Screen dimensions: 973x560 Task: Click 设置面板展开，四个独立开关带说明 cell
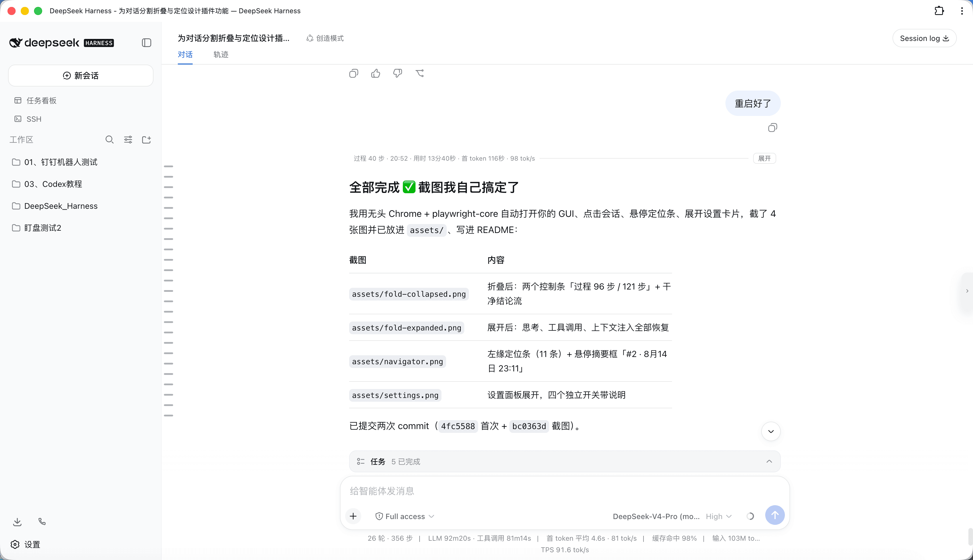pyautogui.click(x=556, y=395)
